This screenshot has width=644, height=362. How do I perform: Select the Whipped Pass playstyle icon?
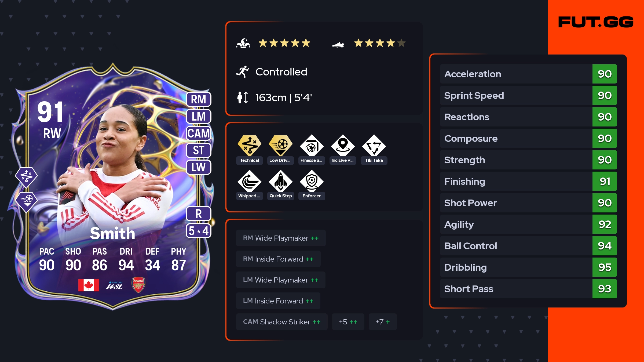pyautogui.click(x=249, y=181)
